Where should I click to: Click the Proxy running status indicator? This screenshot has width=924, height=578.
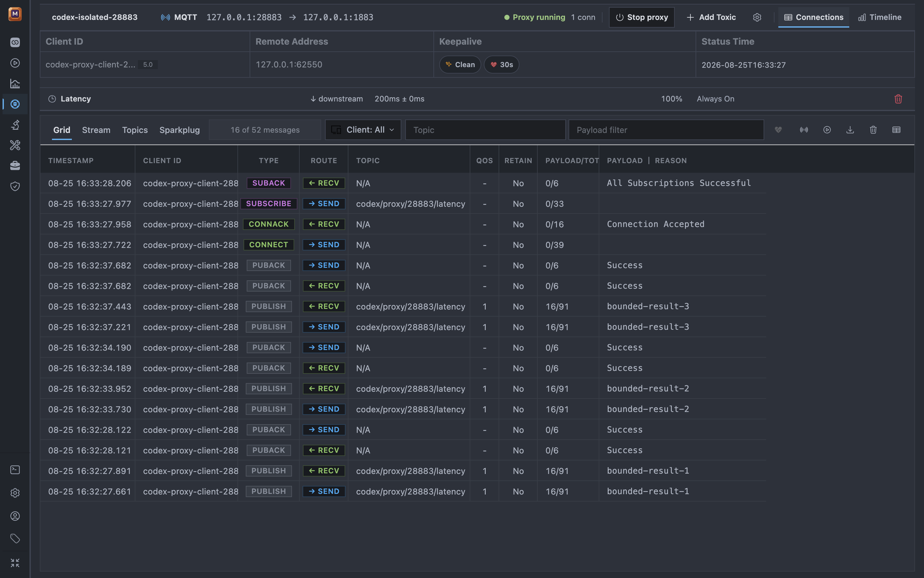(535, 17)
